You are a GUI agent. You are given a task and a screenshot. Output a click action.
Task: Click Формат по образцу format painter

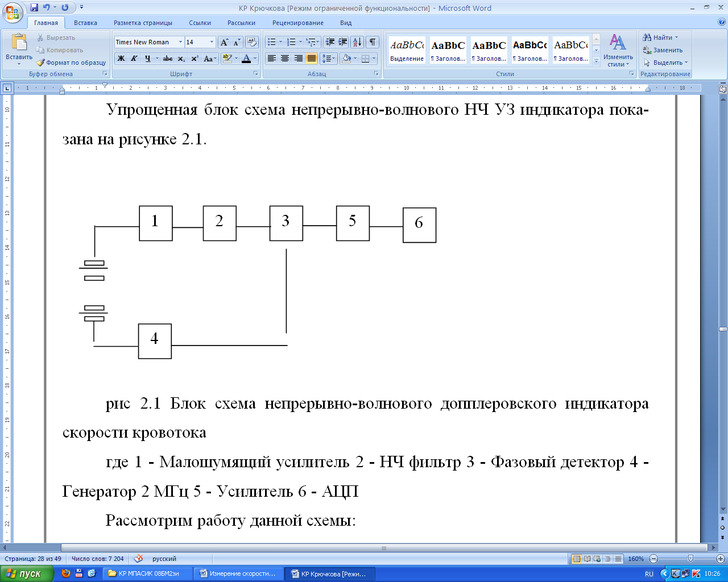72,63
